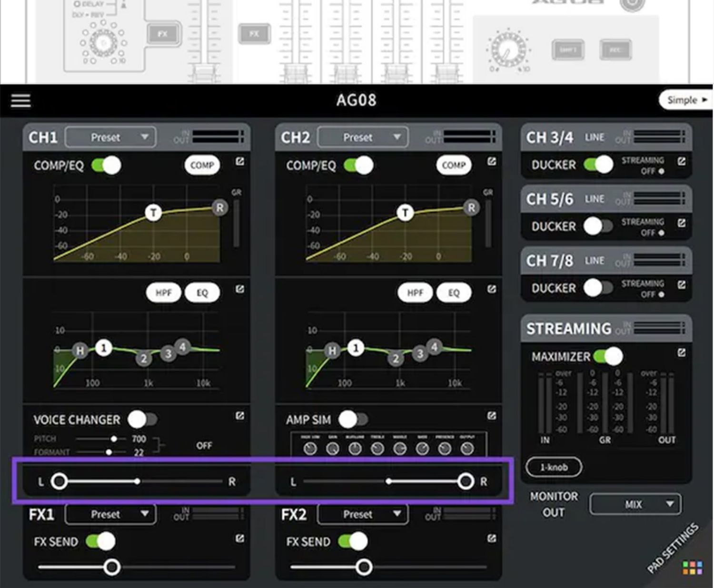Screen dimensions: 714x588
Task: Toggle CH2 COMP/EQ switch
Action: pos(358,165)
